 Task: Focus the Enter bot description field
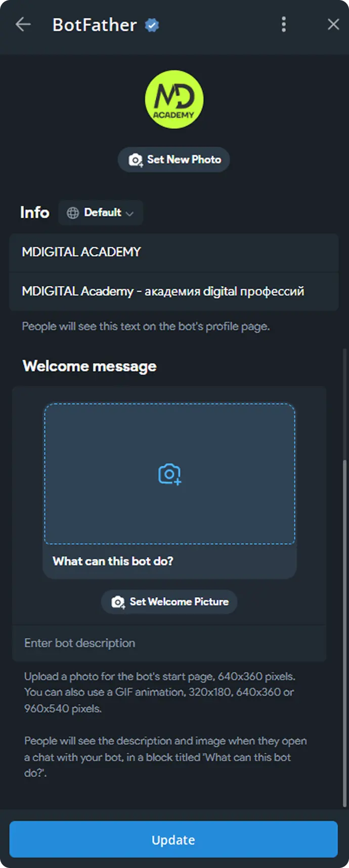click(x=169, y=643)
